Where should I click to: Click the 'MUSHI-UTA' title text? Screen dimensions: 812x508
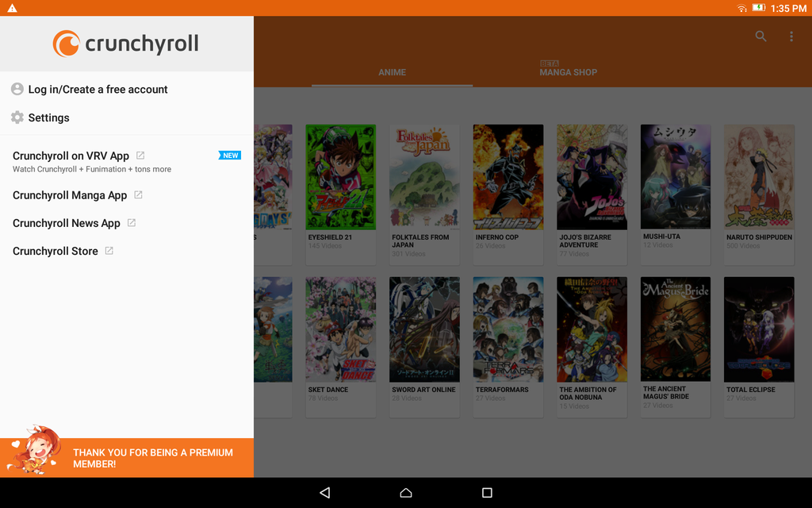tap(662, 237)
